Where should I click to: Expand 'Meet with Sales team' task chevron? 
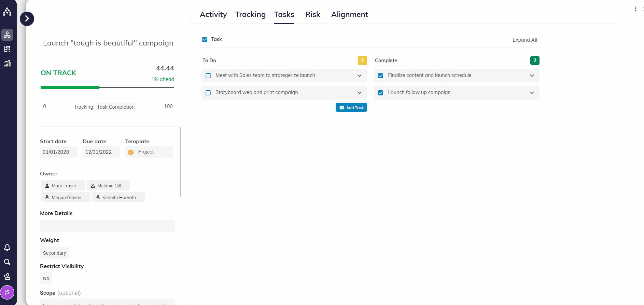click(359, 76)
